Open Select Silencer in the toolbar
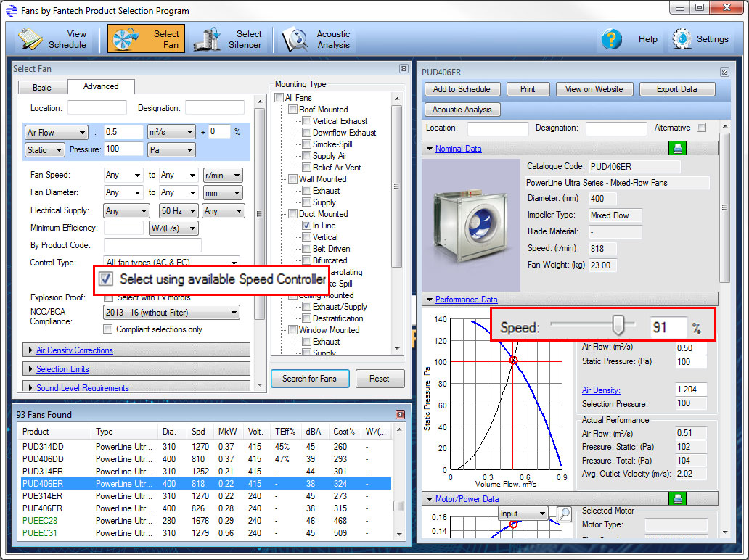The width and height of the screenshot is (749, 560). (x=227, y=39)
